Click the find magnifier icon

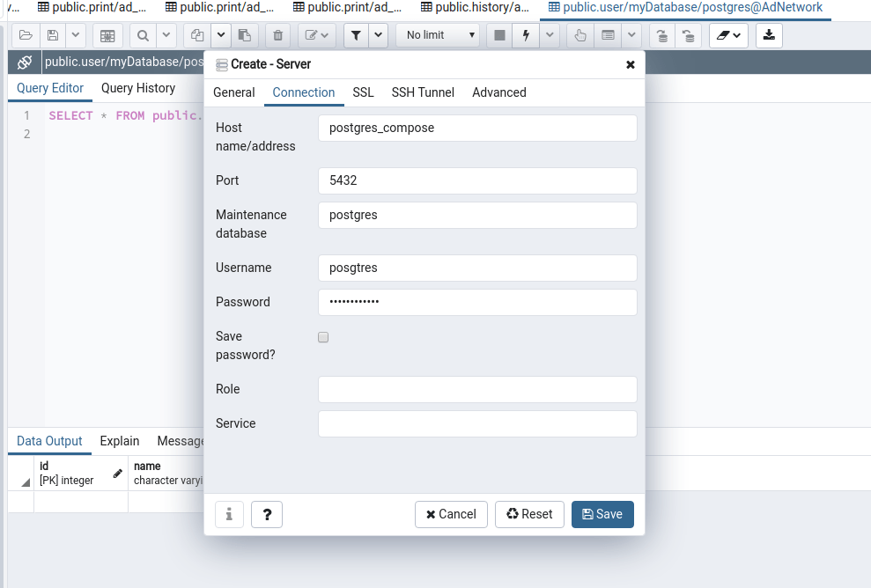click(143, 35)
